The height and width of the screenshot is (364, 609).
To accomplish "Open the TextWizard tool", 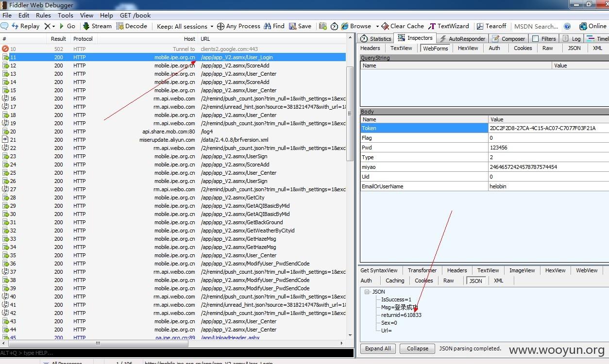I will coord(448,26).
